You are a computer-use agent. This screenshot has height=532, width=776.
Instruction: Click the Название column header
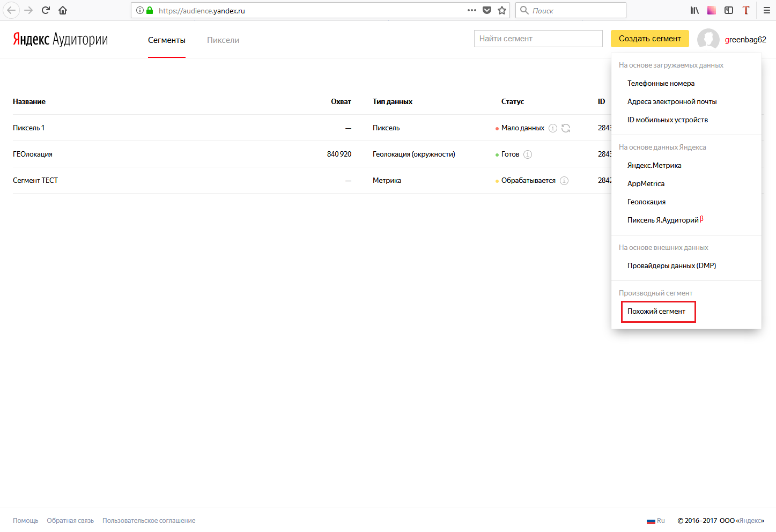point(29,101)
